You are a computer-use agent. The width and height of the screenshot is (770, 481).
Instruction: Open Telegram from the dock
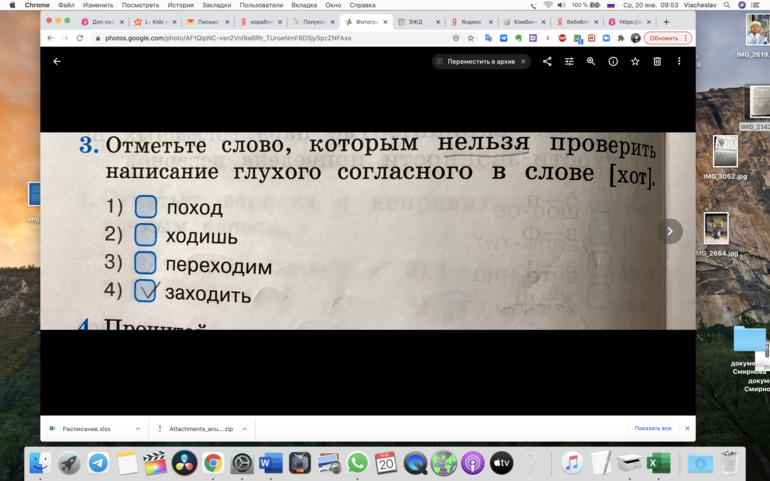point(98,463)
